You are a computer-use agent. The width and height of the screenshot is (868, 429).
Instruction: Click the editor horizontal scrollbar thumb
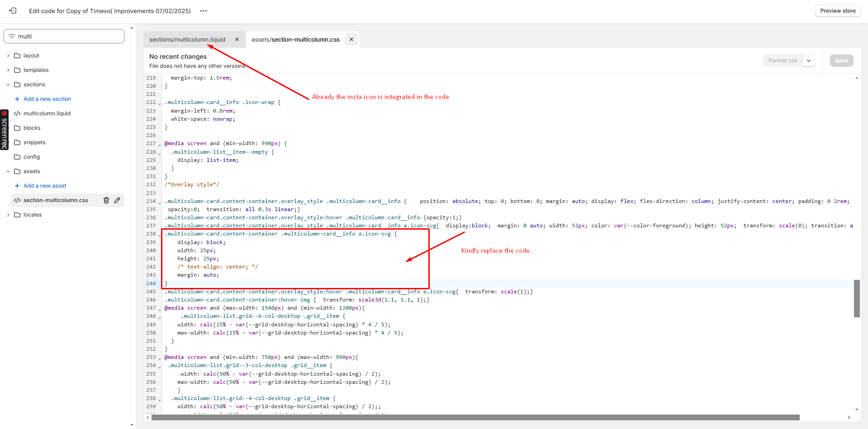tap(475, 417)
